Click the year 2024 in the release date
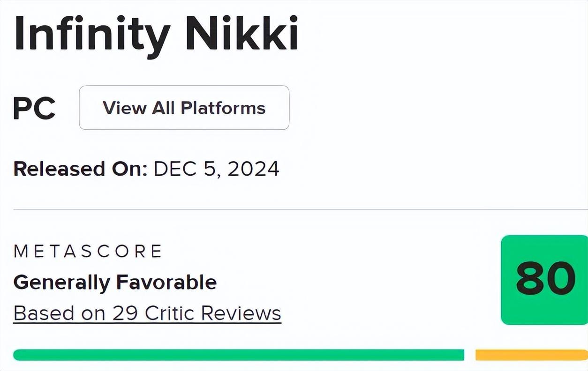 point(253,169)
